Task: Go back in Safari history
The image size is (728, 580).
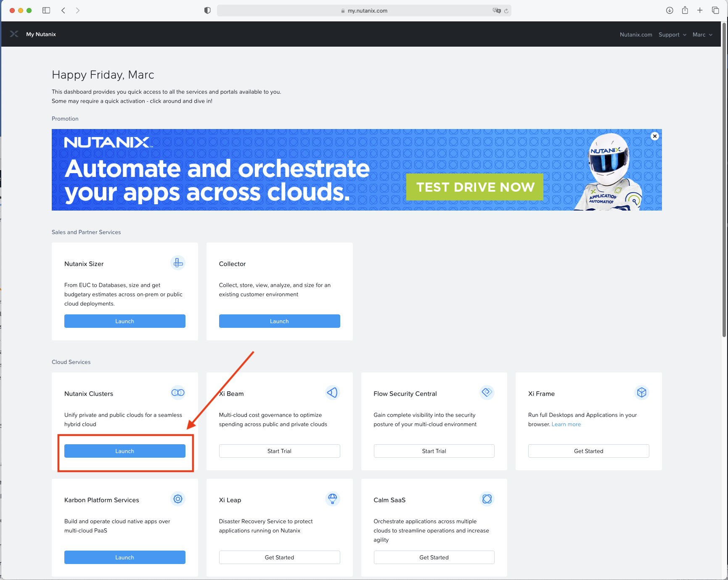Action: point(63,11)
